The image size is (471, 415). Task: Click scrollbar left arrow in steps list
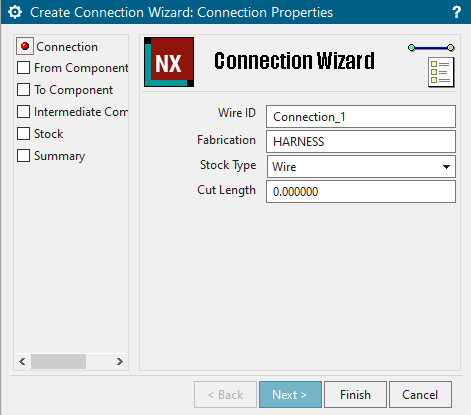pyautogui.click(x=22, y=361)
